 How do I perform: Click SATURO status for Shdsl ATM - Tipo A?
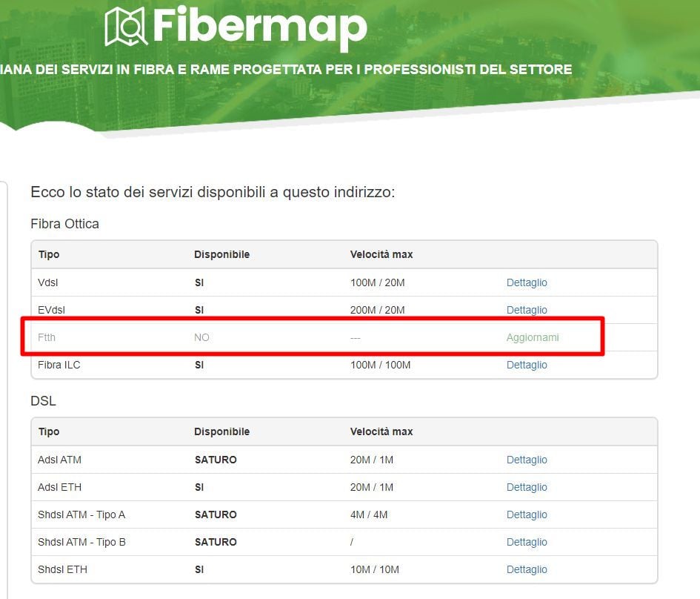pos(216,514)
